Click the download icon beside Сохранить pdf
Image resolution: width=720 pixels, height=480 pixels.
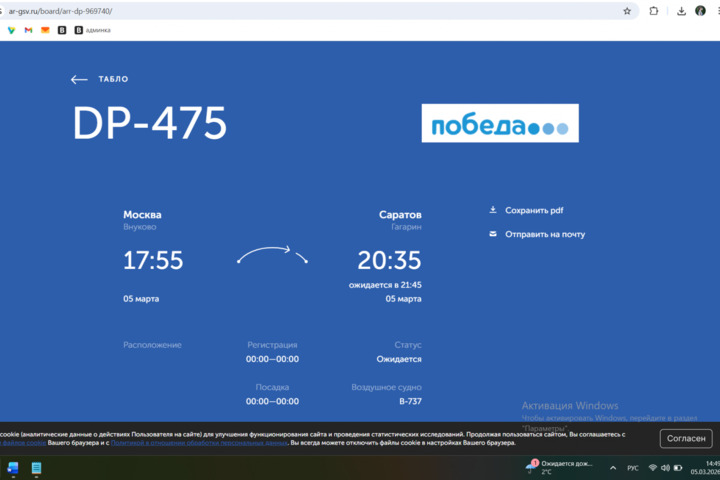pyautogui.click(x=492, y=210)
